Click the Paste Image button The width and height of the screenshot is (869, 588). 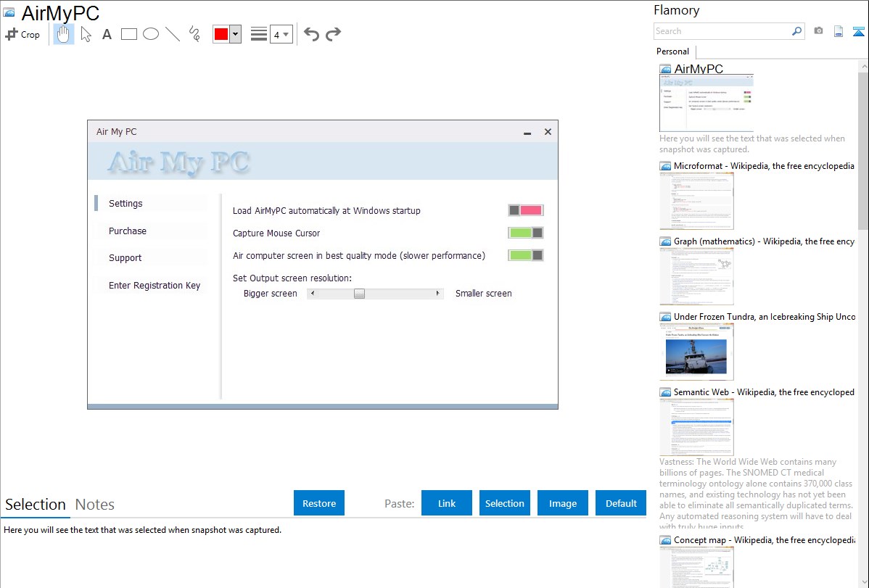point(562,503)
